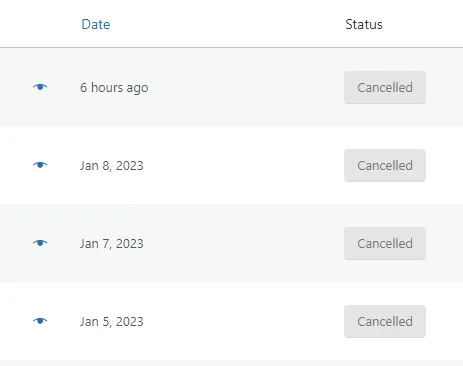Open the Cancelled badge beside Jan 5, 2023
This screenshot has width=463, height=366.
coord(385,321)
